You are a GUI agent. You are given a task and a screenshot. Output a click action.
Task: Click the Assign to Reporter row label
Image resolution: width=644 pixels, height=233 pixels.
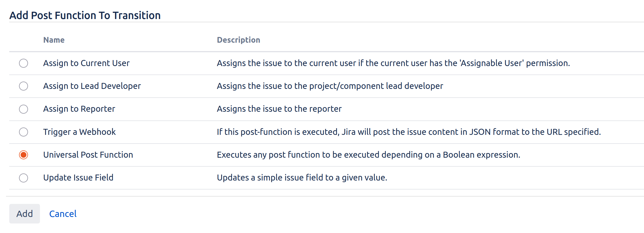[x=79, y=109]
